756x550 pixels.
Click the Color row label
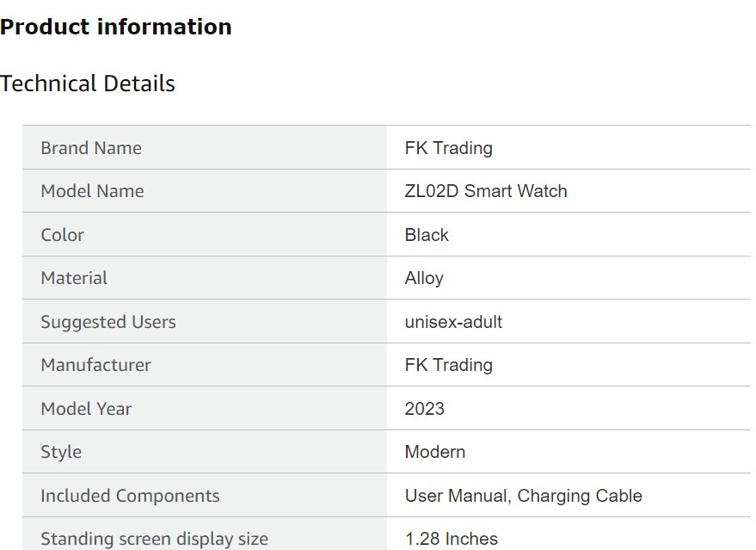coord(63,235)
